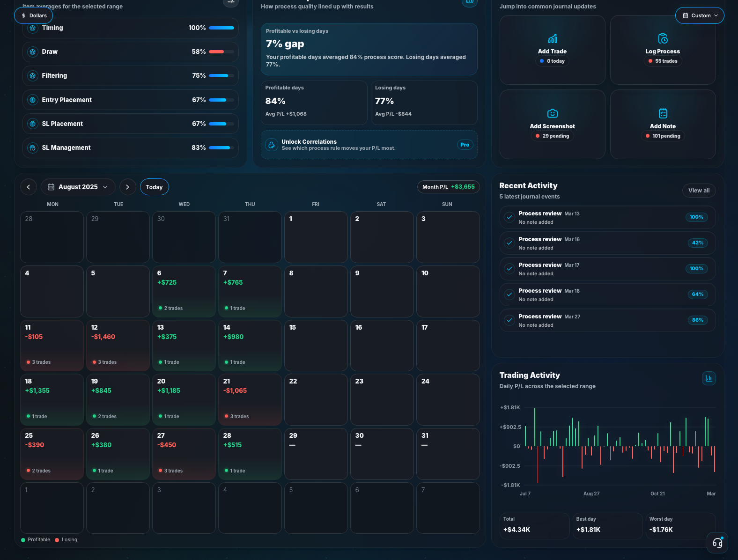
Task: Open August 12 day with -$1,460
Action: click(x=118, y=346)
